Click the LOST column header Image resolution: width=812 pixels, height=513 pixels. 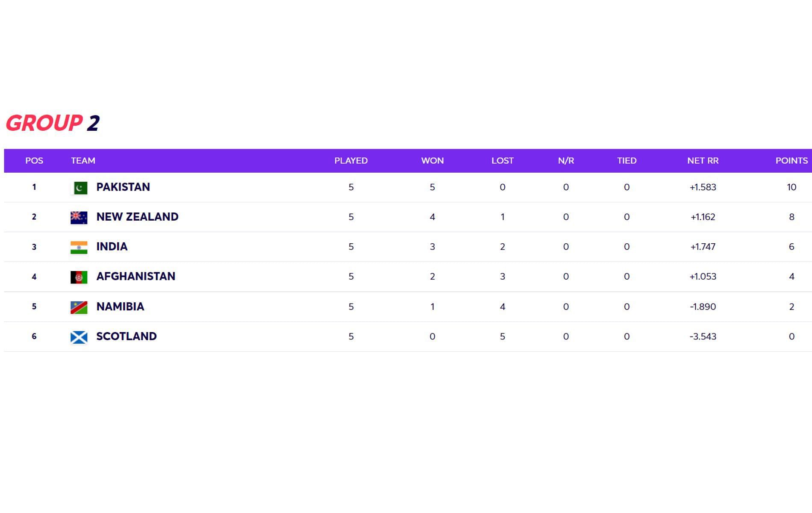pyautogui.click(x=502, y=161)
